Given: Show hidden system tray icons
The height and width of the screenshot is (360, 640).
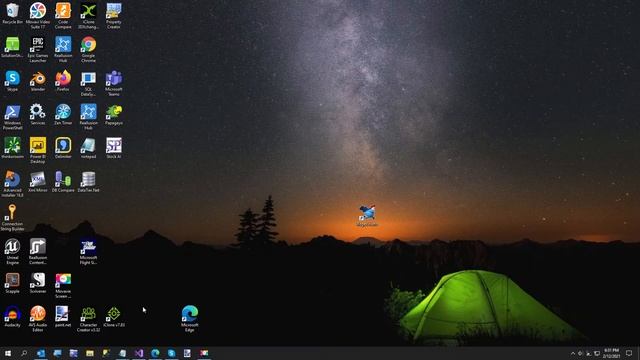Looking at the screenshot, I should click(x=573, y=353).
